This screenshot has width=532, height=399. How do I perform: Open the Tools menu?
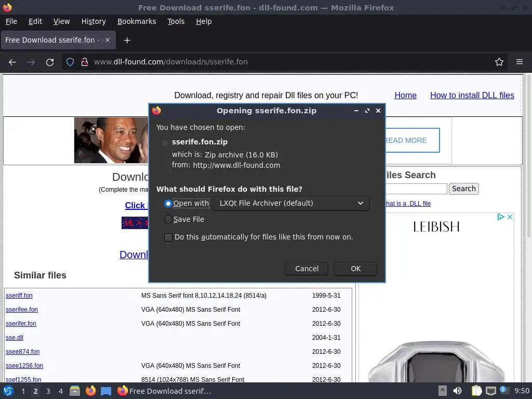[176, 21]
